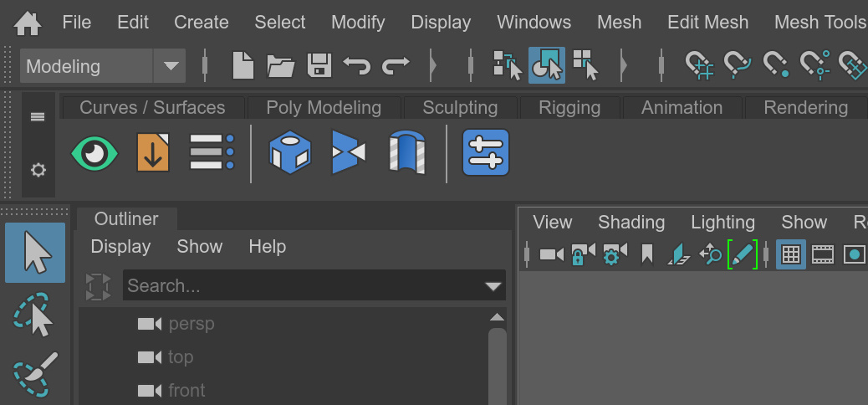Open the Select menu
Viewport: 868px width, 405px height.
click(280, 22)
